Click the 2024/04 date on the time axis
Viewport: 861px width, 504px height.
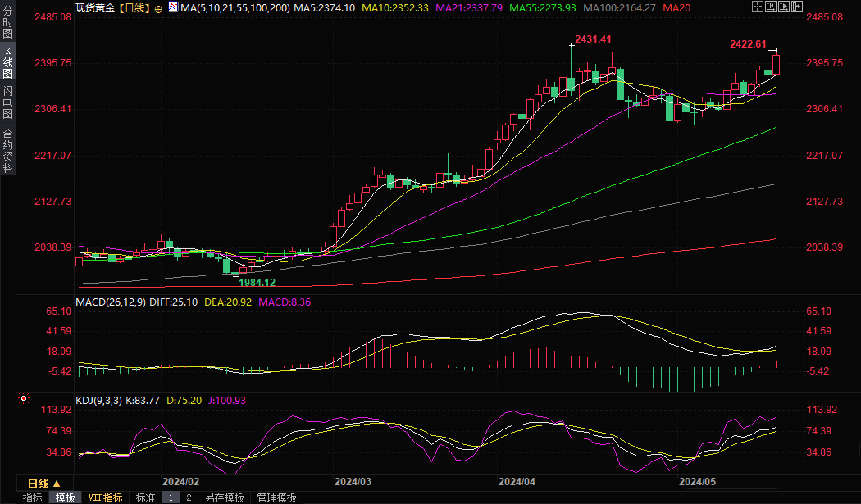point(517,482)
